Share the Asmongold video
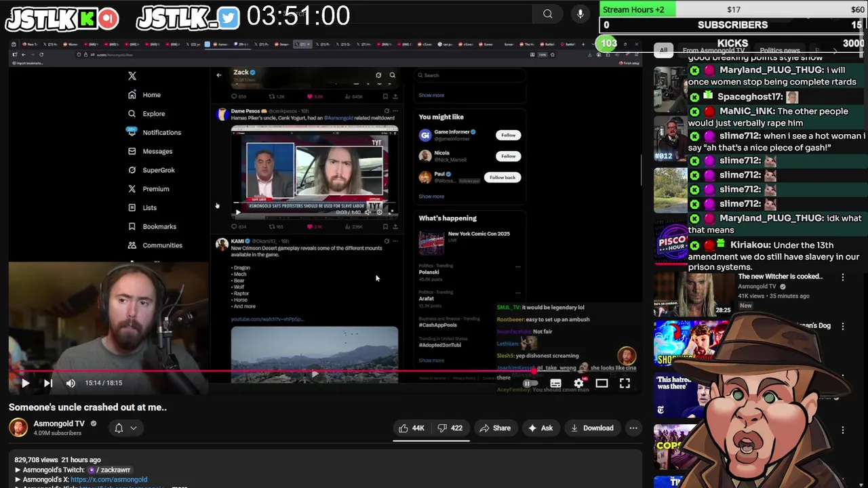Viewport: 868px width, 488px height. pyautogui.click(x=495, y=428)
